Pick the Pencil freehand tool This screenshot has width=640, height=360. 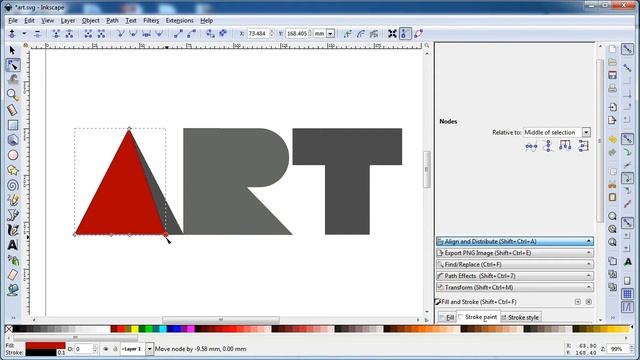[x=13, y=200]
